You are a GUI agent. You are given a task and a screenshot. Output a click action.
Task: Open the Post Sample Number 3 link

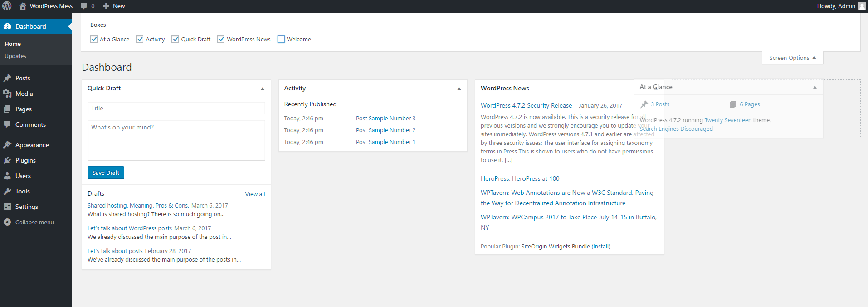[385, 118]
